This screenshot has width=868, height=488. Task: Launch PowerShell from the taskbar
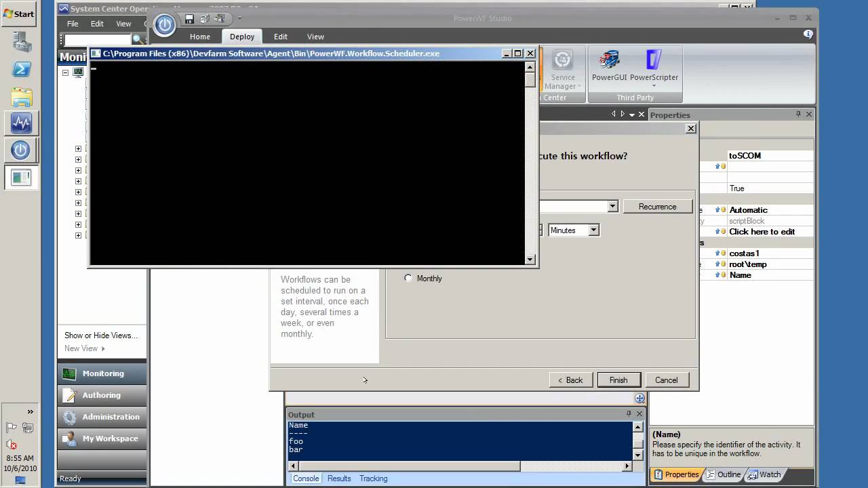tap(21, 69)
